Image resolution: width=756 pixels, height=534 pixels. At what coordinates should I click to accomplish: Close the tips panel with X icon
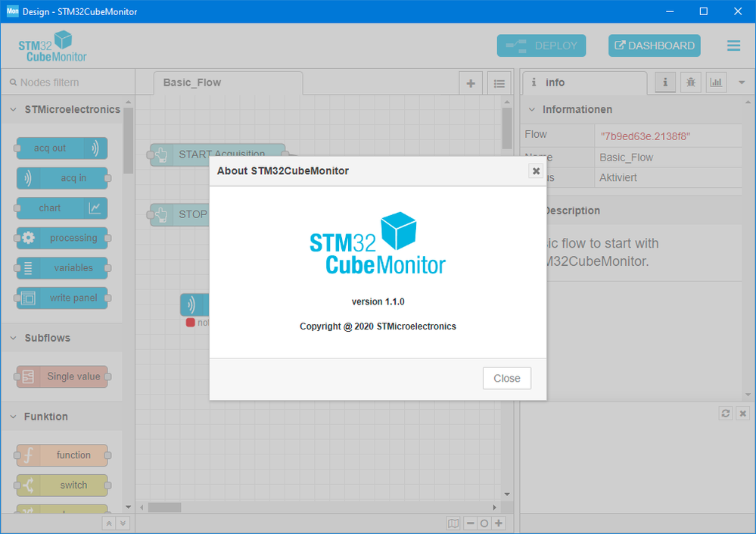coord(742,414)
